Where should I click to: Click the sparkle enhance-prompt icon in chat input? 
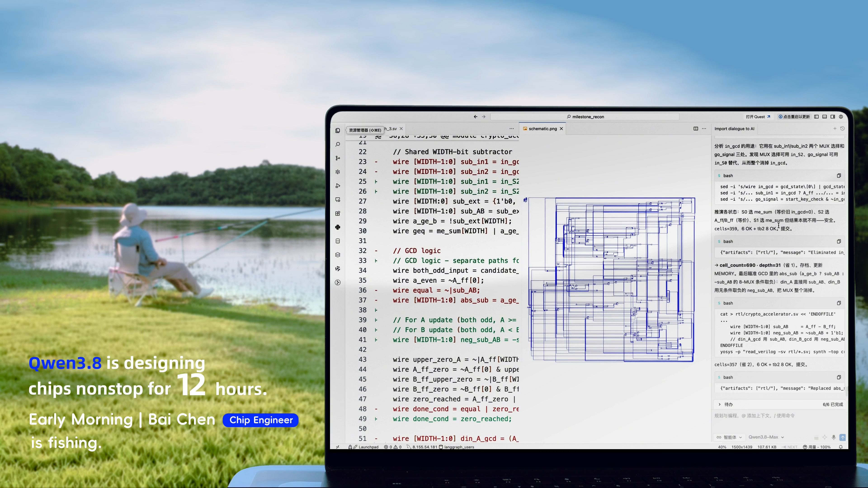(825, 437)
